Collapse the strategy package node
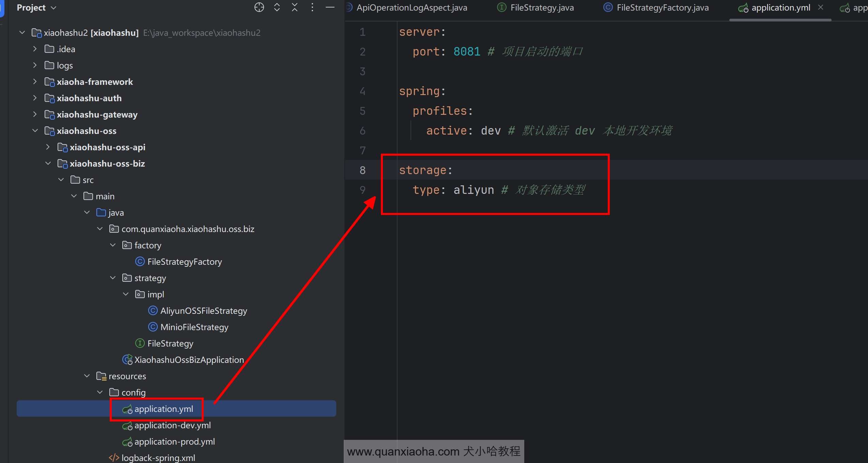The image size is (868, 463). [x=113, y=278]
